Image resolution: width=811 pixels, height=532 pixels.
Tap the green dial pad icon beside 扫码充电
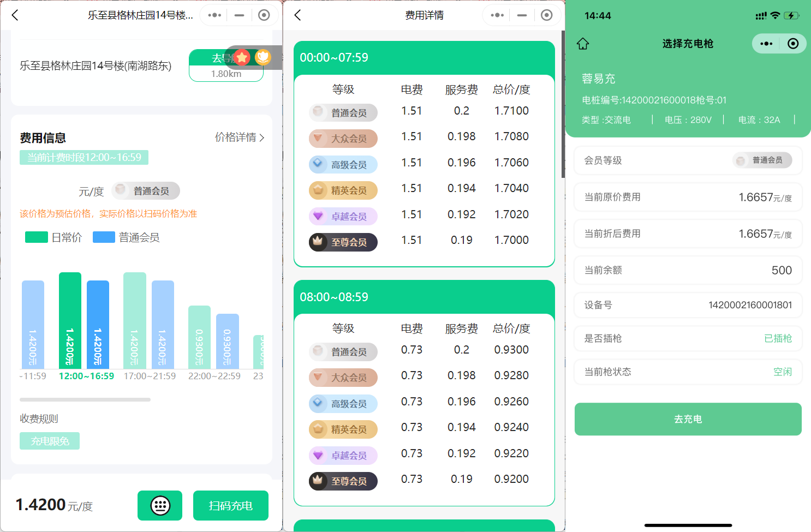[159, 505]
